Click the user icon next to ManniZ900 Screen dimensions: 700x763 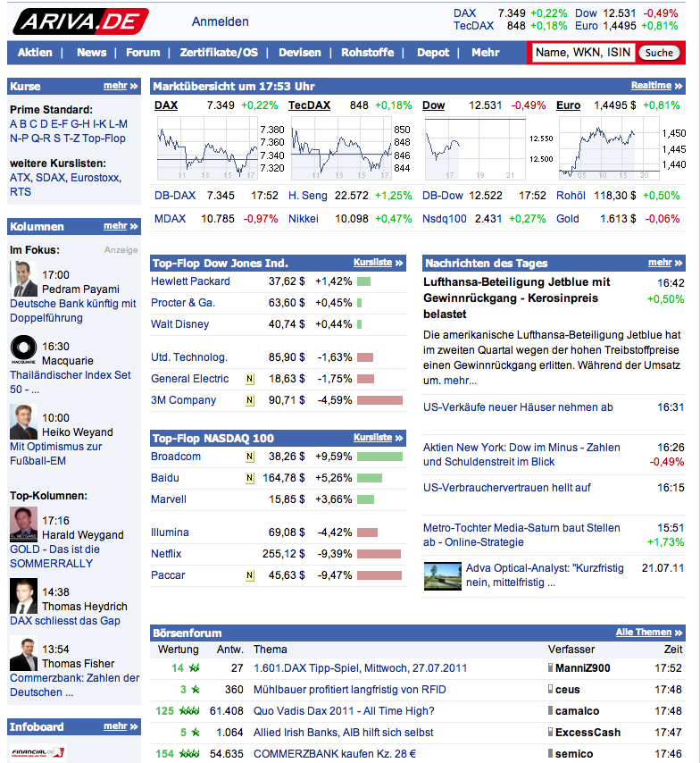click(x=550, y=667)
